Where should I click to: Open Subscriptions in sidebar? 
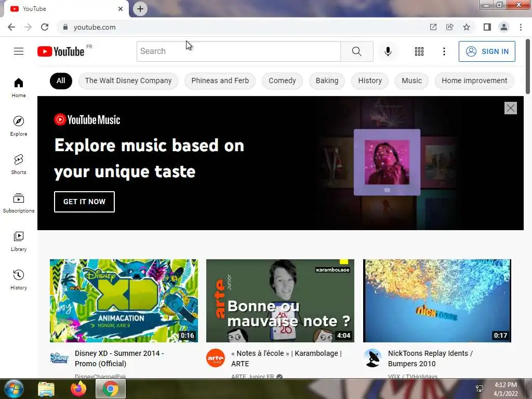coord(19,203)
